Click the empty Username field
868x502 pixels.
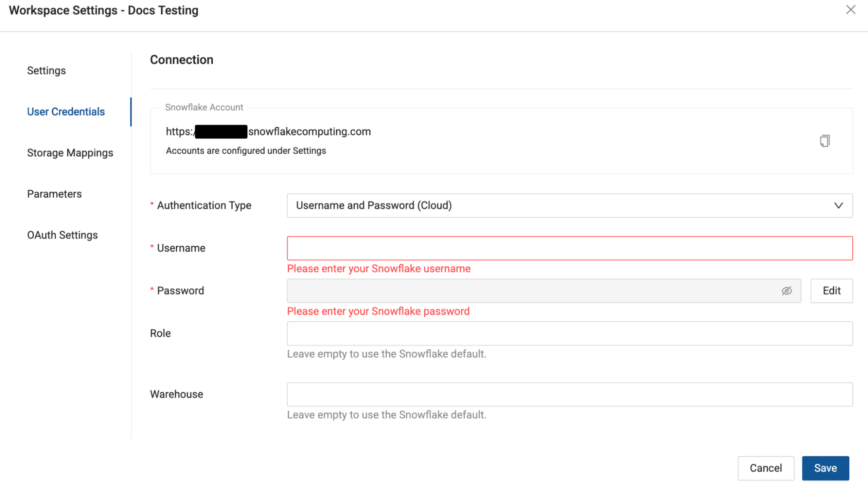pos(569,248)
